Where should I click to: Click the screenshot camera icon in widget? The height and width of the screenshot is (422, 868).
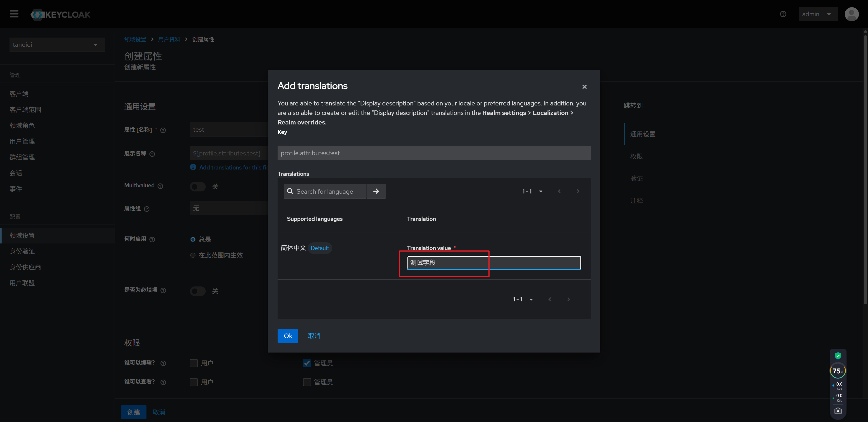click(x=838, y=411)
